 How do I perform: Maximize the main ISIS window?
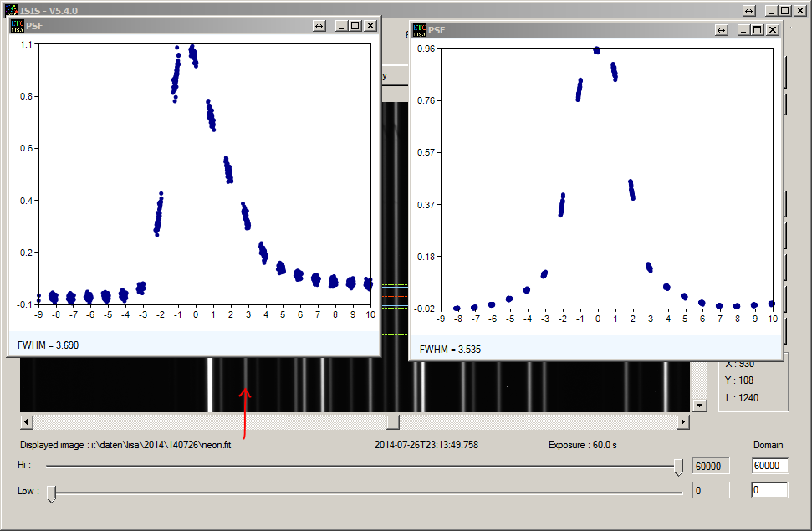pos(784,11)
